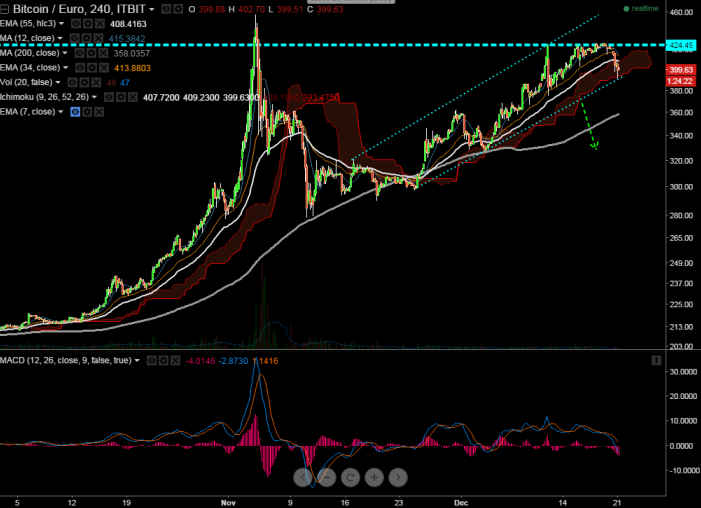Open the gear settings of Vol (20, false)
The image size is (701, 508).
tap(84, 83)
